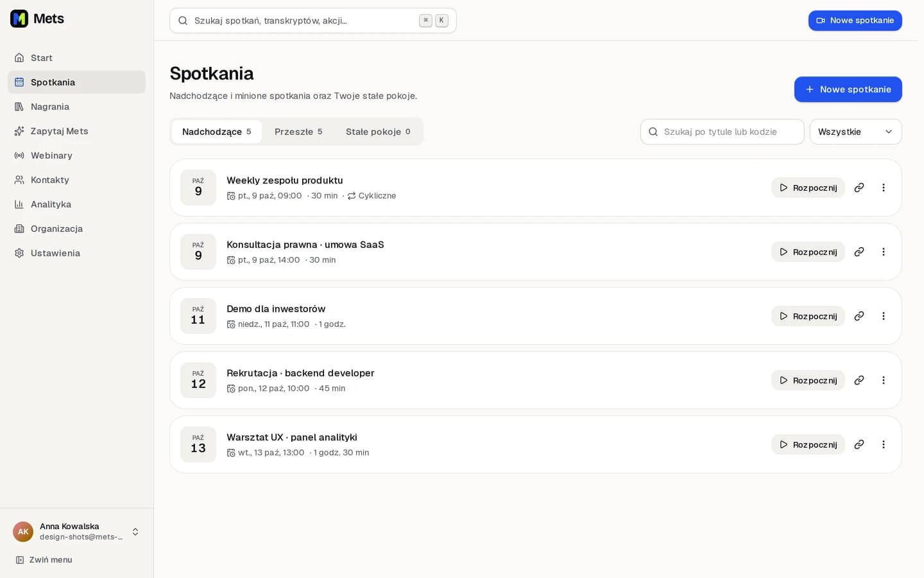
Task: Click the PAŹ 11 date badge
Action: click(198, 316)
